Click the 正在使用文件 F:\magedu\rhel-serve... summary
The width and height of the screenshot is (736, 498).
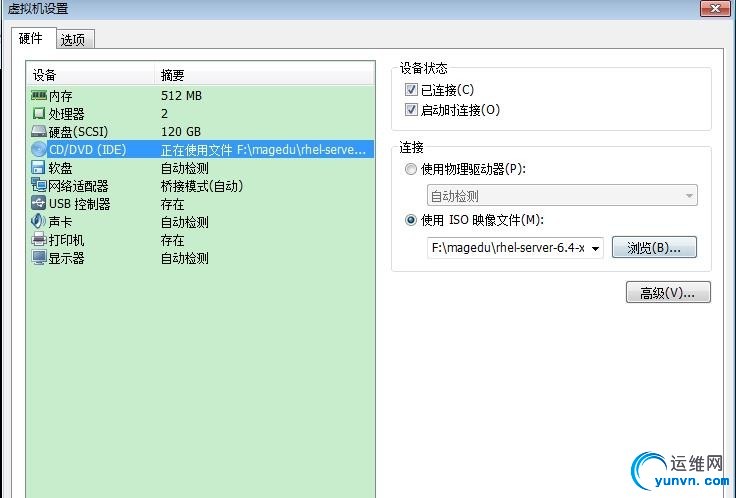click(263, 150)
